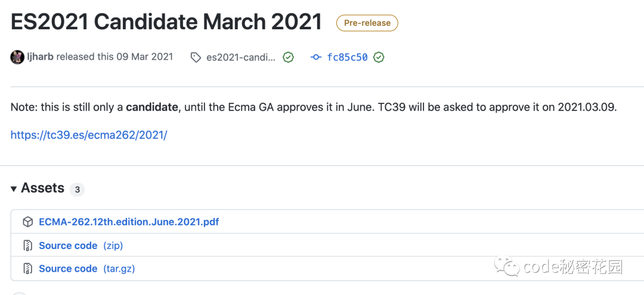Image resolution: width=644 pixels, height=295 pixels.
Task: Open https://tc39.es/ecma262/2021/ link
Action: (x=89, y=135)
